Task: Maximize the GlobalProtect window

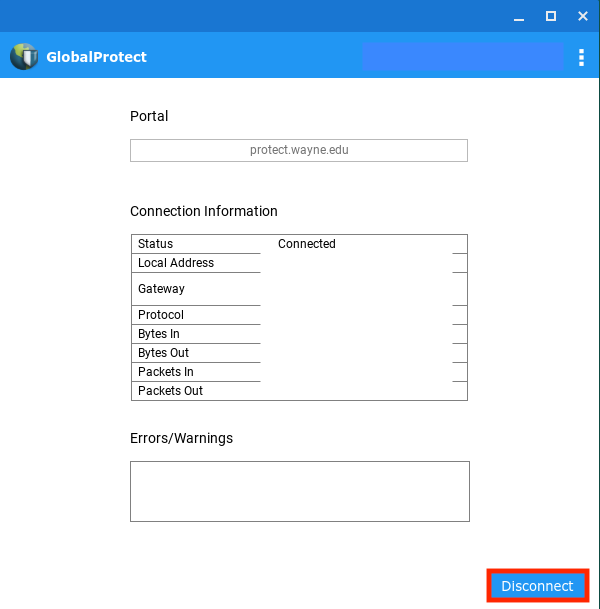Action: click(x=551, y=16)
